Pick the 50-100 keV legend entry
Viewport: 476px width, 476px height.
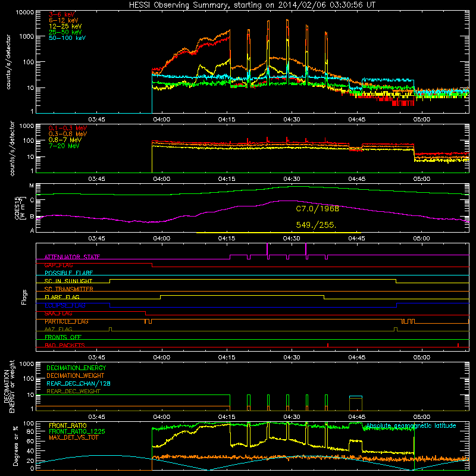pos(67,38)
